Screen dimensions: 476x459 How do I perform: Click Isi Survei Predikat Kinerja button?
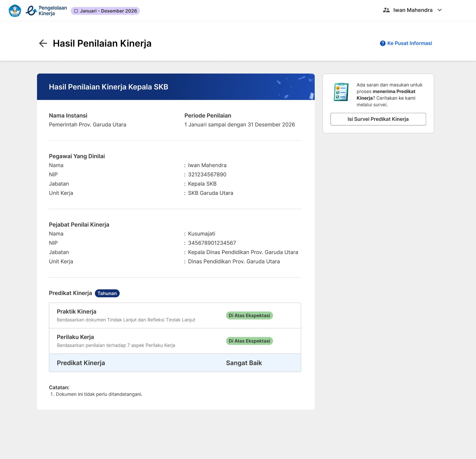[x=378, y=119]
